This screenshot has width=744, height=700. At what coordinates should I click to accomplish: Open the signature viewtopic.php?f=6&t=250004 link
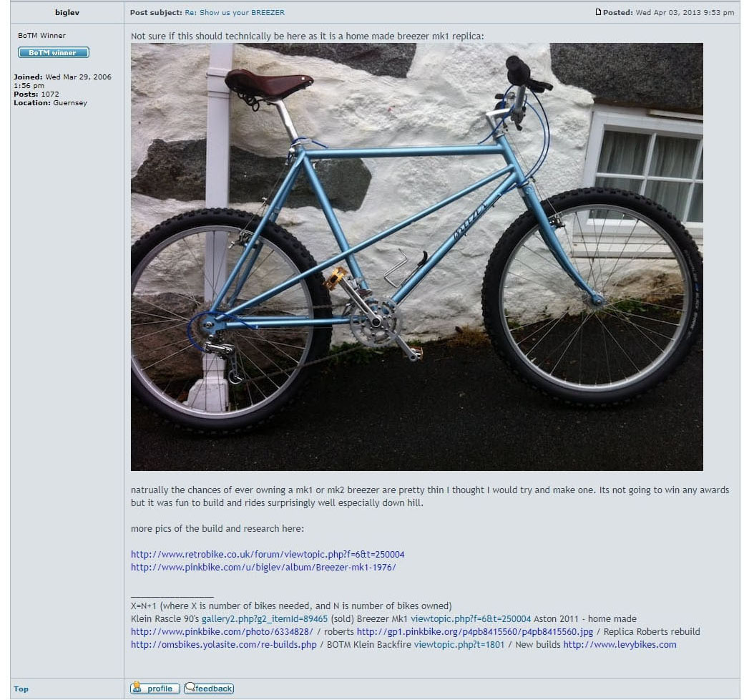470,618
